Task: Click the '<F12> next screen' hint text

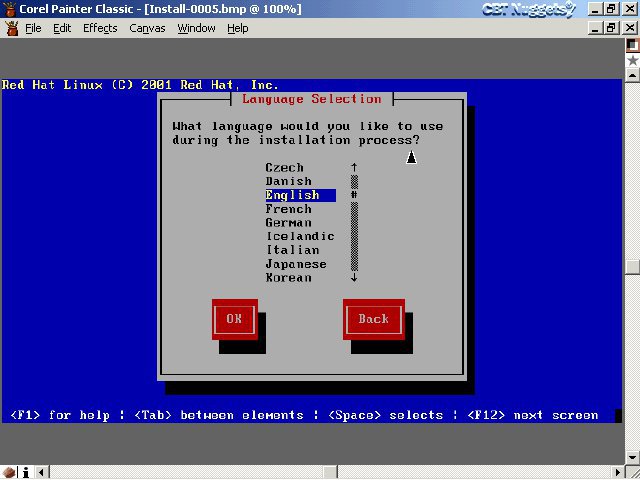Action: [x=533, y=416]
